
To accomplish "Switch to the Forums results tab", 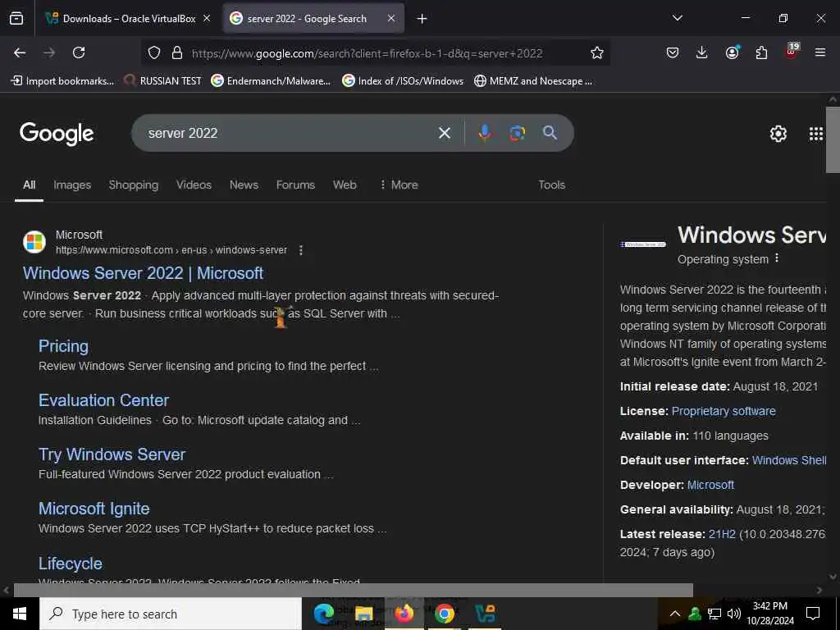I will pyautogui.click(x=295, y=185).
